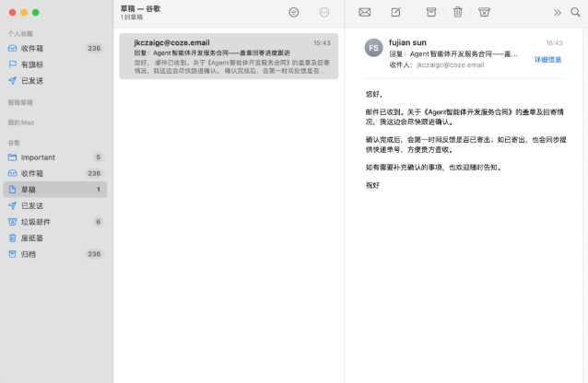Click the 个人收藏 favorites section header
The height and width of the screenshot is (383, 588).
[x=20, y=34]
